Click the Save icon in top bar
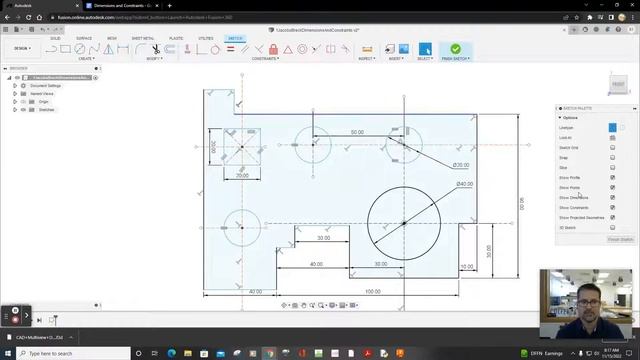This screenshot has width=640, height=360. coord(31,29)
